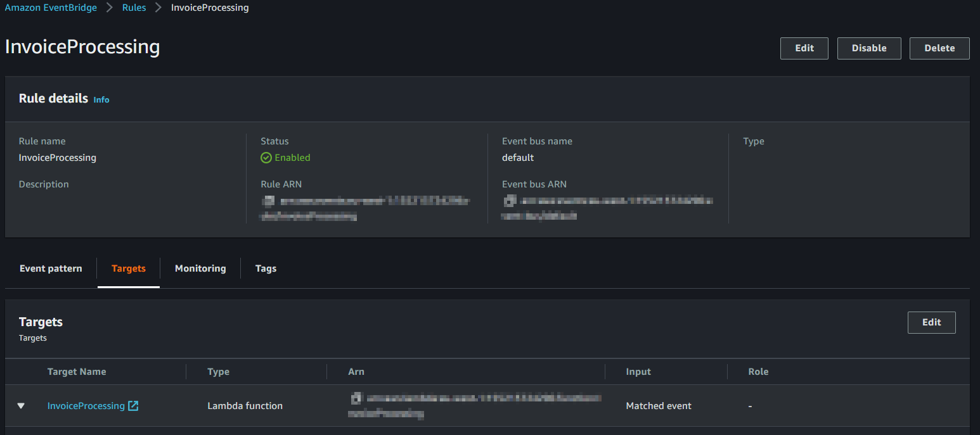Expand the InvoiceProcessing target row triangle

[x=21, y=406]
